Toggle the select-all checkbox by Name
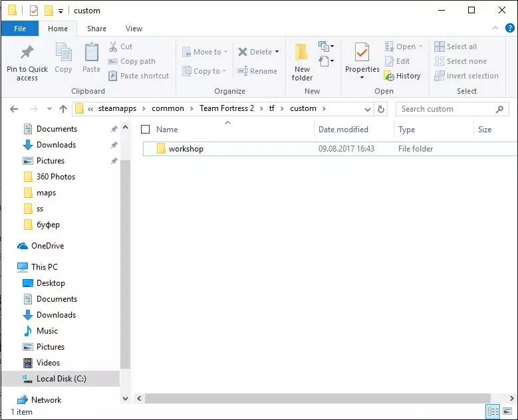Viewport: 518px width, 420px height. click(x=146, y=129)
